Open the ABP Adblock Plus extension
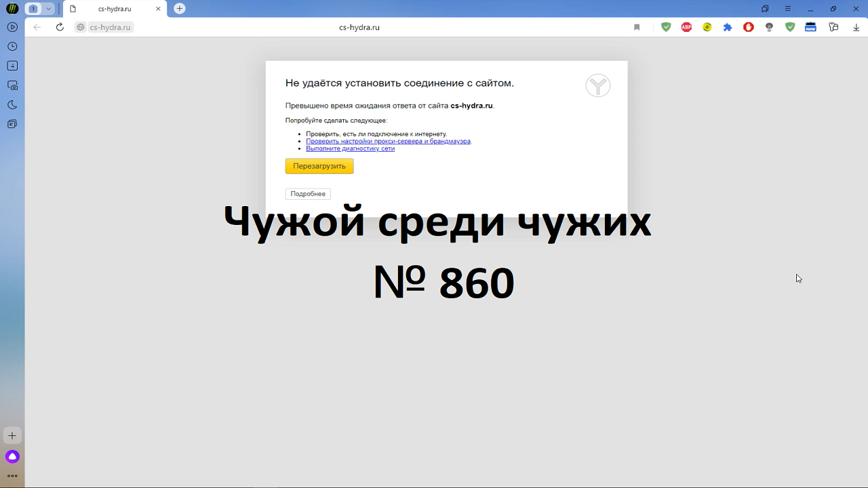Screen dimensions: 868x488 click(x=686, y=27)
